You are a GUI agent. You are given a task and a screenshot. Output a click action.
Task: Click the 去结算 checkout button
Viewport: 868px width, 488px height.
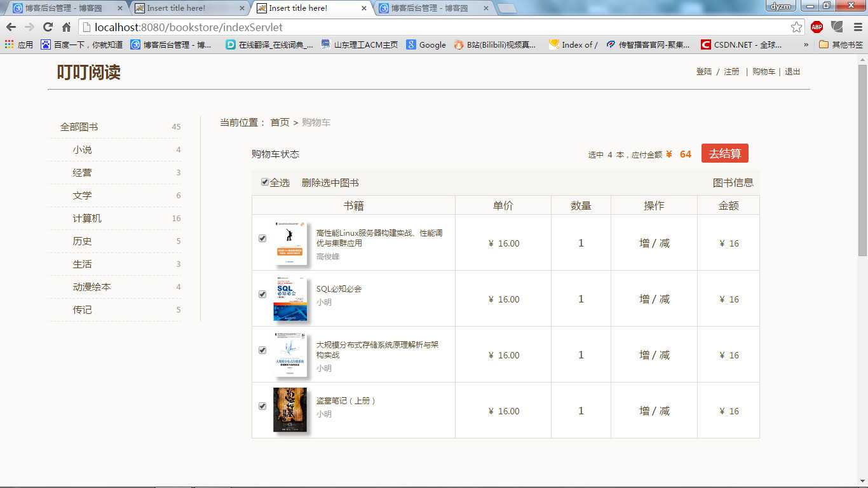[725, 154]
